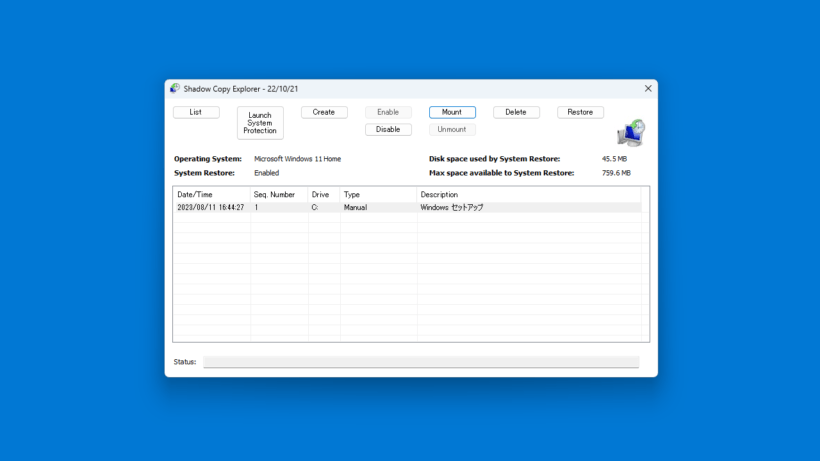Click the System Restore computer icon

pyautogui.click(x=631, y=133)
